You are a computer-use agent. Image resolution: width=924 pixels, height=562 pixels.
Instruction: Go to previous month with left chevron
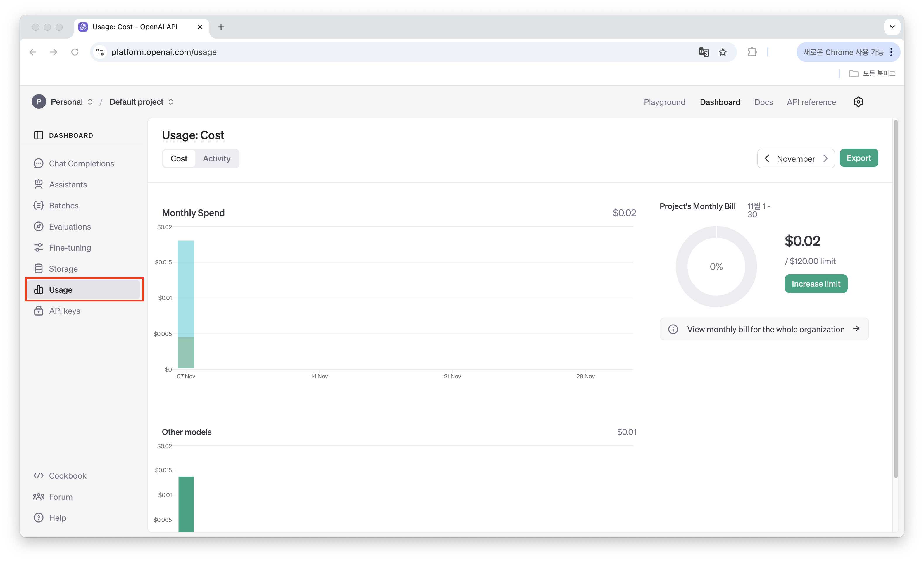(767, 158)
